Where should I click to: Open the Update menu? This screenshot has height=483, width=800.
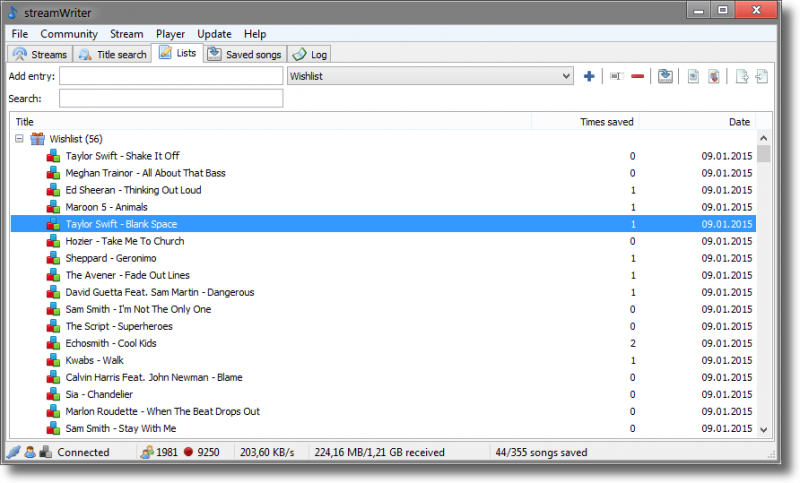(214, 34)
